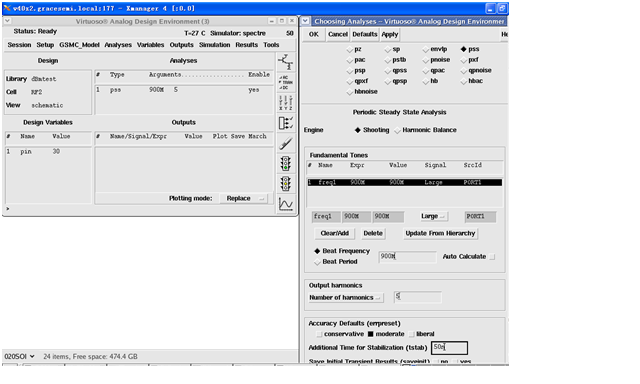The image size is (640, 384).
Task: Set errpreset to conservative
Action: tap(319, 334)
